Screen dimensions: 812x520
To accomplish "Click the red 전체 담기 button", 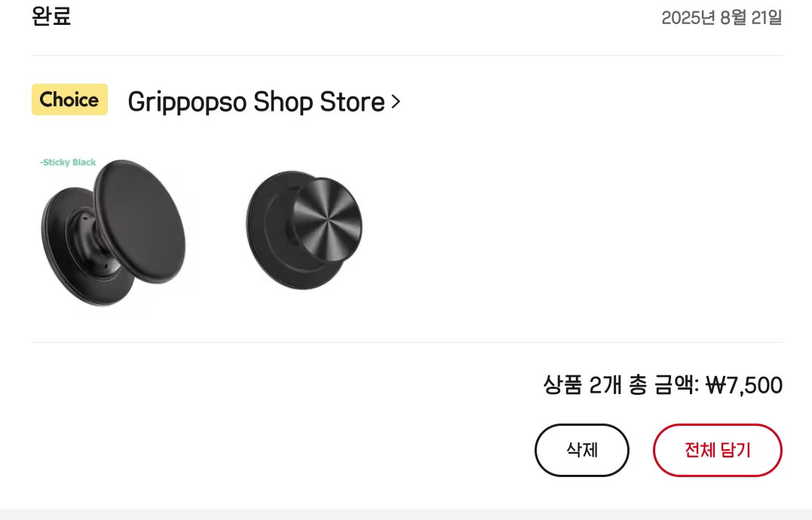I will click(x=717, y=450).
